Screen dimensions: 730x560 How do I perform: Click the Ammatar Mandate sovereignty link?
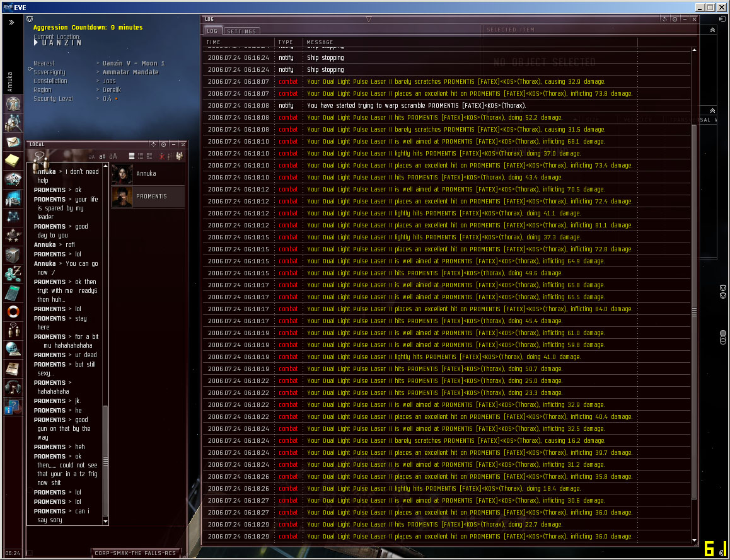coord(130,72)
